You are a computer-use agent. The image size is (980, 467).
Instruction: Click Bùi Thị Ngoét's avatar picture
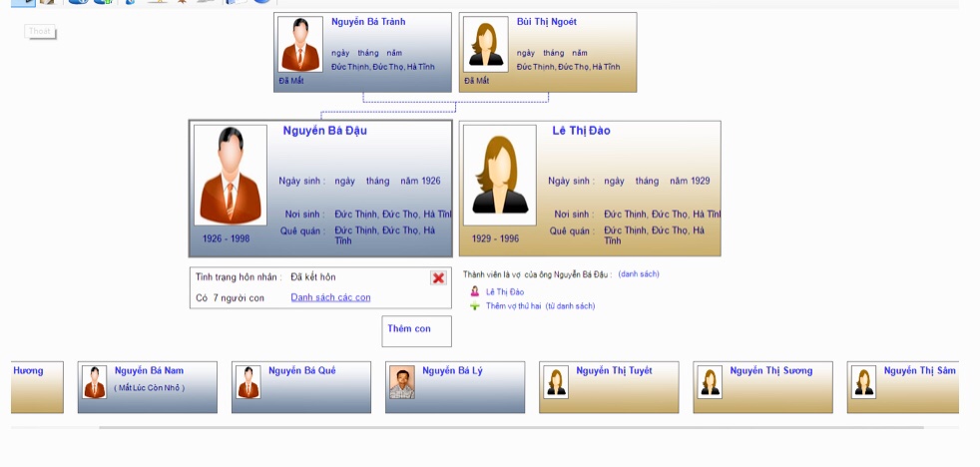point(486,44)
